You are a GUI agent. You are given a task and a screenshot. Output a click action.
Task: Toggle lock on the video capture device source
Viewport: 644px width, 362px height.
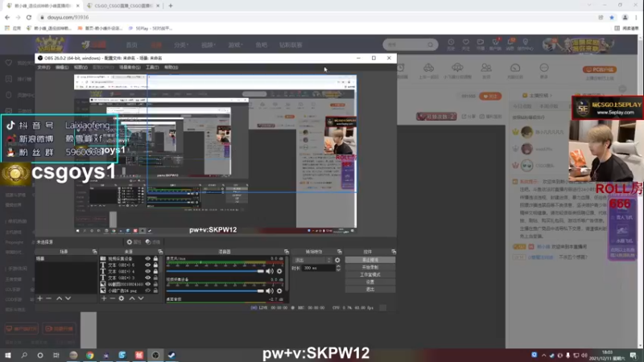pyautogui.click(x=155, y=259)
